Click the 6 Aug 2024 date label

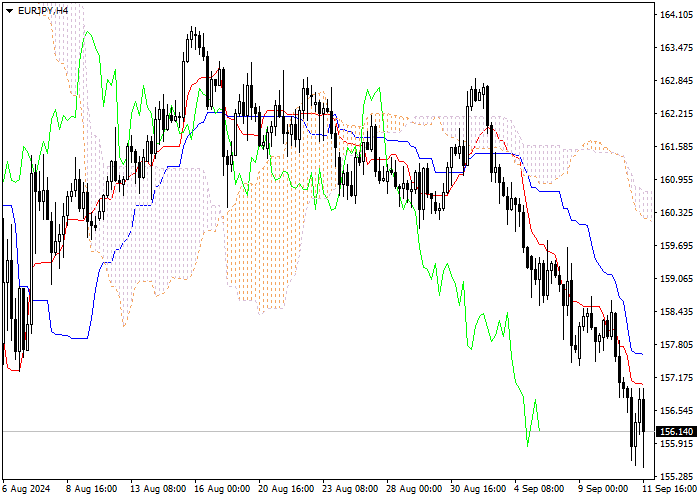click(x=26, y=489)
